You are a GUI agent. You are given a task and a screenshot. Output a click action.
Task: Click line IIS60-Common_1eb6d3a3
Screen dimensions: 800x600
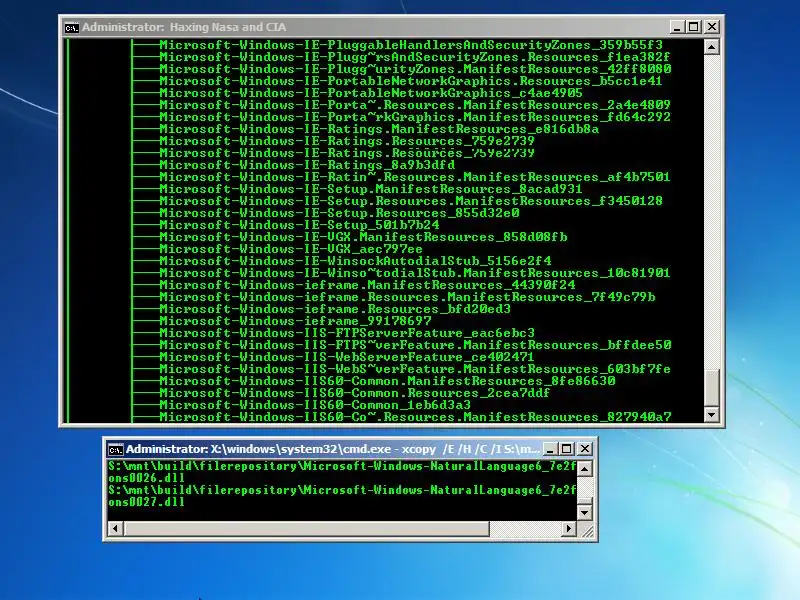(315, 405)
